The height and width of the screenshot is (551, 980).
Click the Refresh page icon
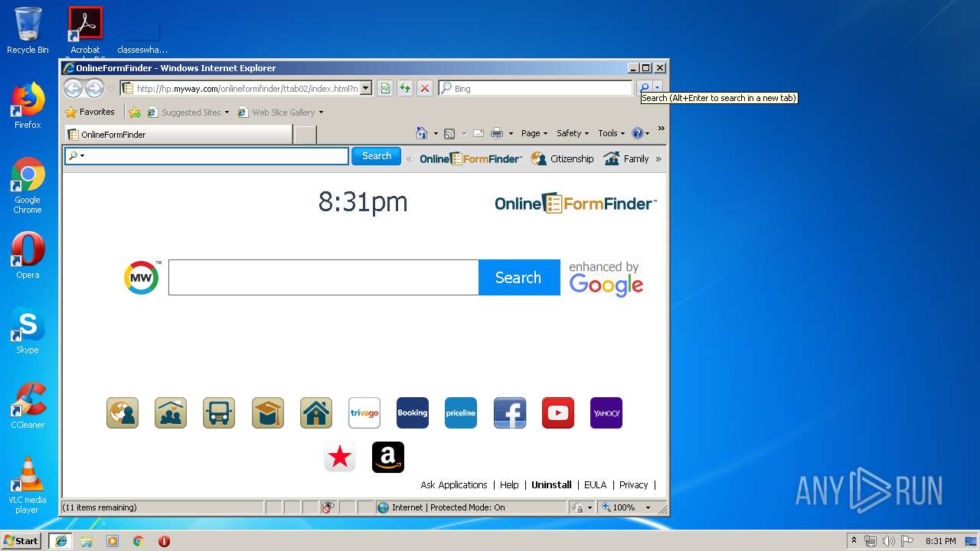[x=405, y=89]
